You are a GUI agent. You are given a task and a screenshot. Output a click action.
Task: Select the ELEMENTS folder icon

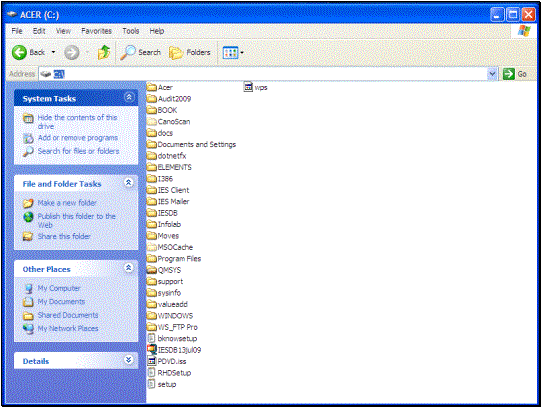(x=152, y=167)
